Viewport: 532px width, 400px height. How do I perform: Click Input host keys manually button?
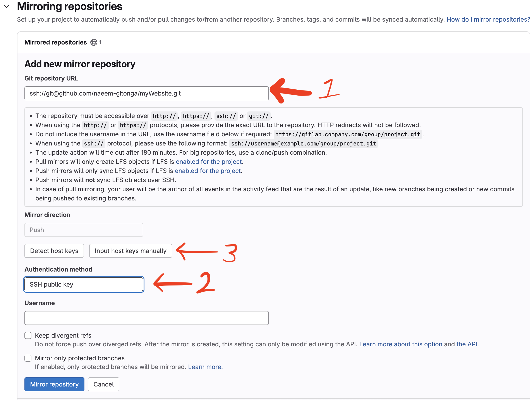[130, 251]
